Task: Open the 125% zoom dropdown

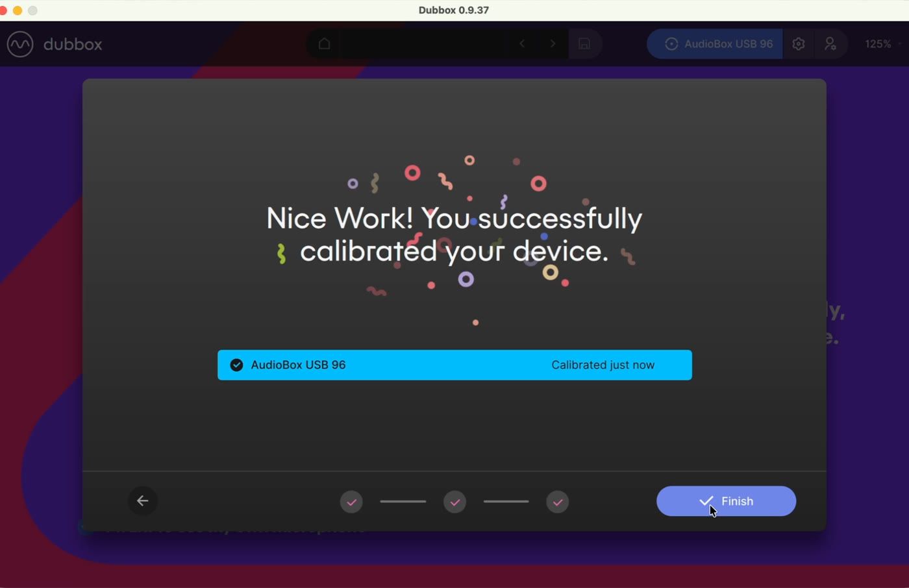Action: (883, 43)
